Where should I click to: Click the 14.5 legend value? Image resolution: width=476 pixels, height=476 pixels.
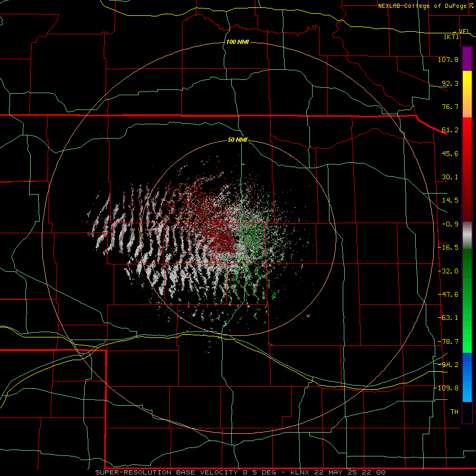coord(450,200)
